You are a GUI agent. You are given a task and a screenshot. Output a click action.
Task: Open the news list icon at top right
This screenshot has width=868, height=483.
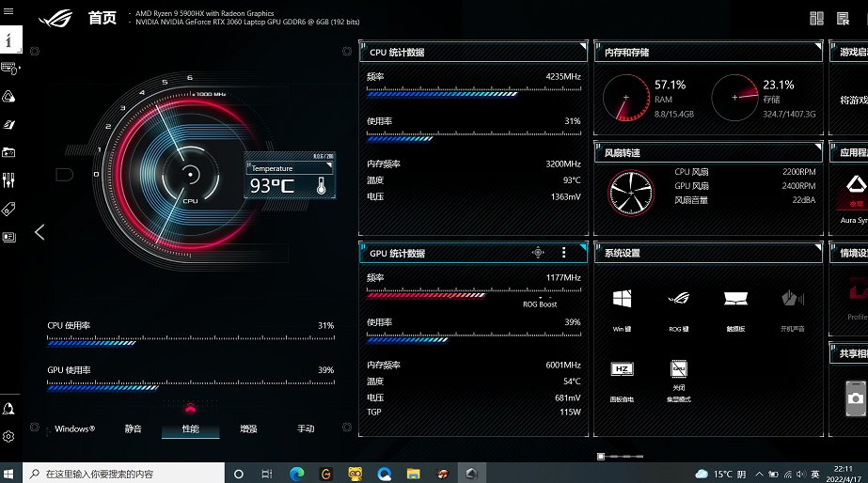click(843, 18)
